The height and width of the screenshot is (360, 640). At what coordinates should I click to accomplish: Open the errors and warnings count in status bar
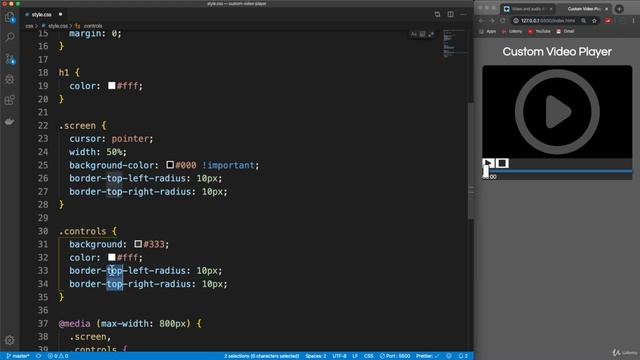tap(58, 356)
